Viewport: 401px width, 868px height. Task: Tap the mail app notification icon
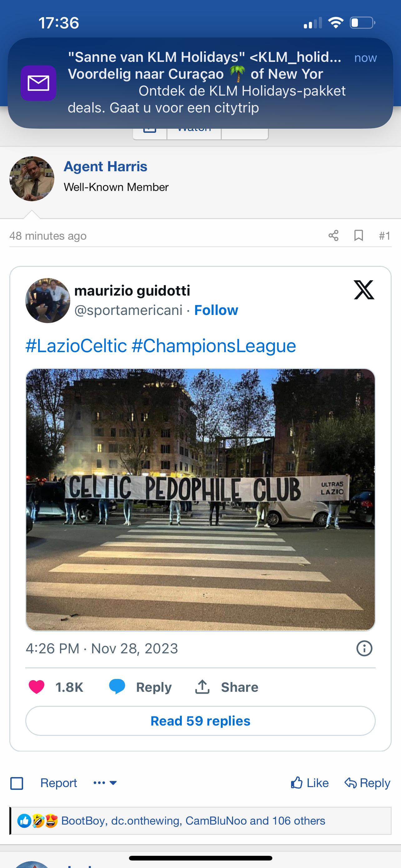tap(38, 83)
